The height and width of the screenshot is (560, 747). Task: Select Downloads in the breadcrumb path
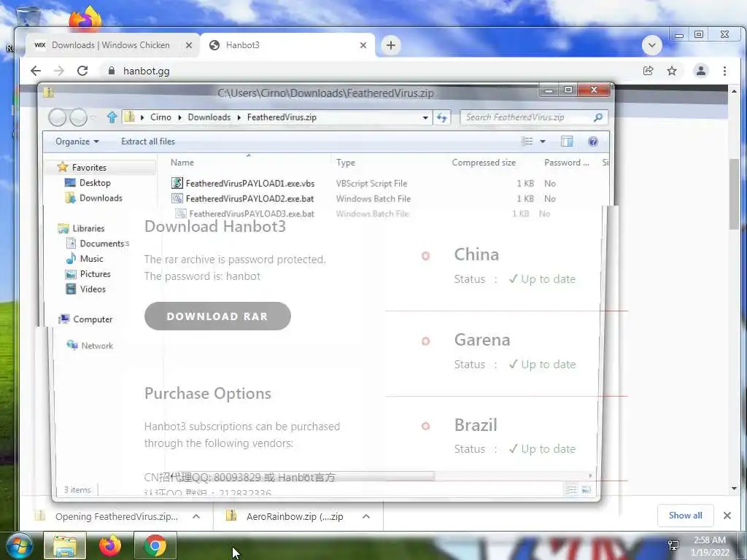click(209, 117)
